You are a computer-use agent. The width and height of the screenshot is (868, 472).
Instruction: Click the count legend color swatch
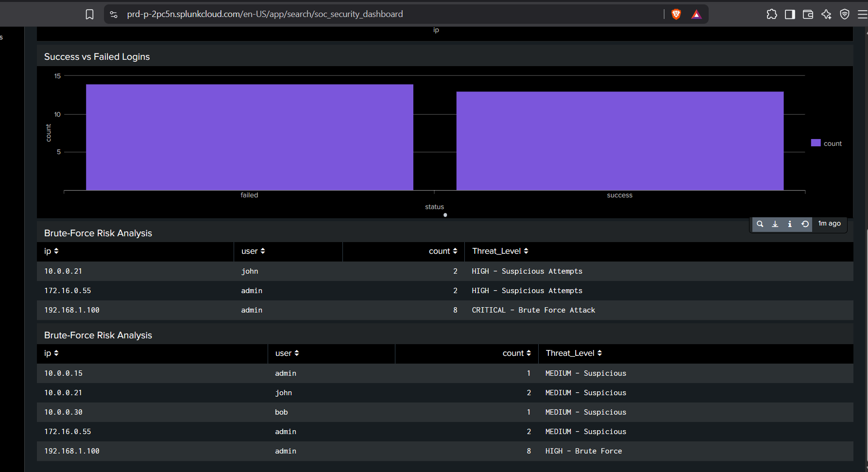(x=816, y=143)
